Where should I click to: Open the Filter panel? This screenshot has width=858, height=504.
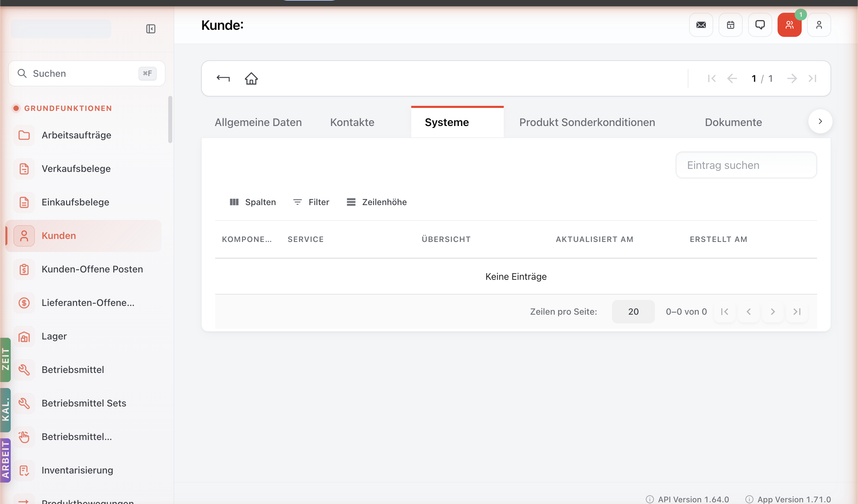(x=311, y=202)
